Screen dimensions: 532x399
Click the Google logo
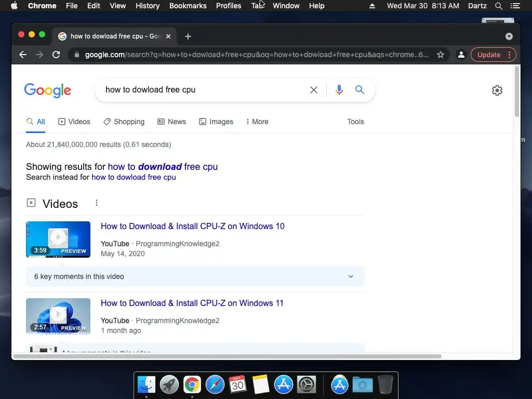[47, 90]
